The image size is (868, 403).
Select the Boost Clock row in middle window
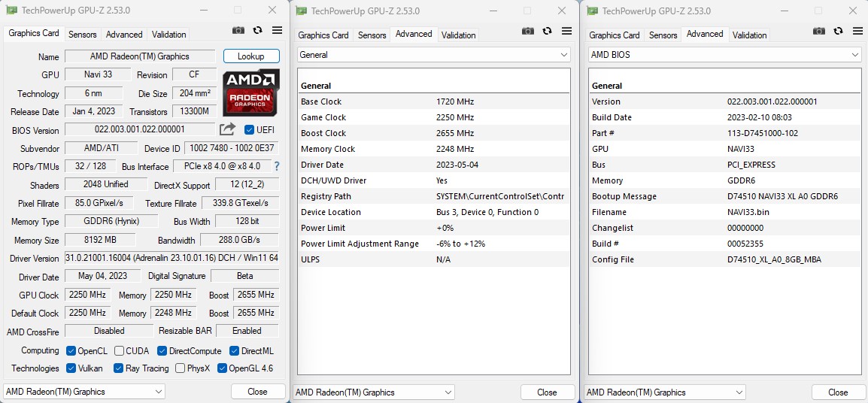(433, 133)
